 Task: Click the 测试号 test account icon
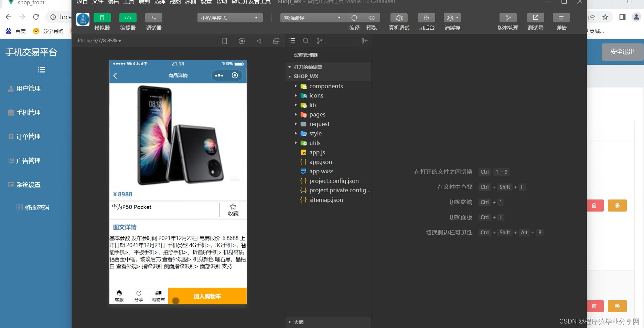[x=536, y=18]
